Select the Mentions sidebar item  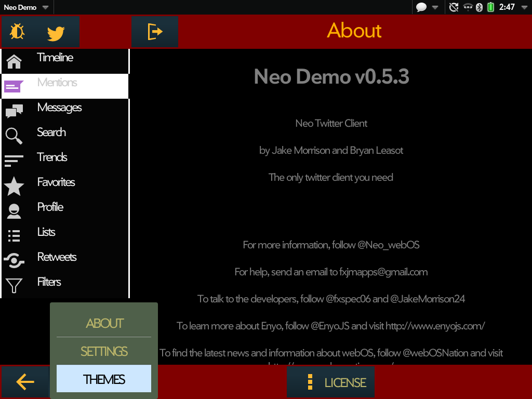pyautogui.click(x=57, y=83)
